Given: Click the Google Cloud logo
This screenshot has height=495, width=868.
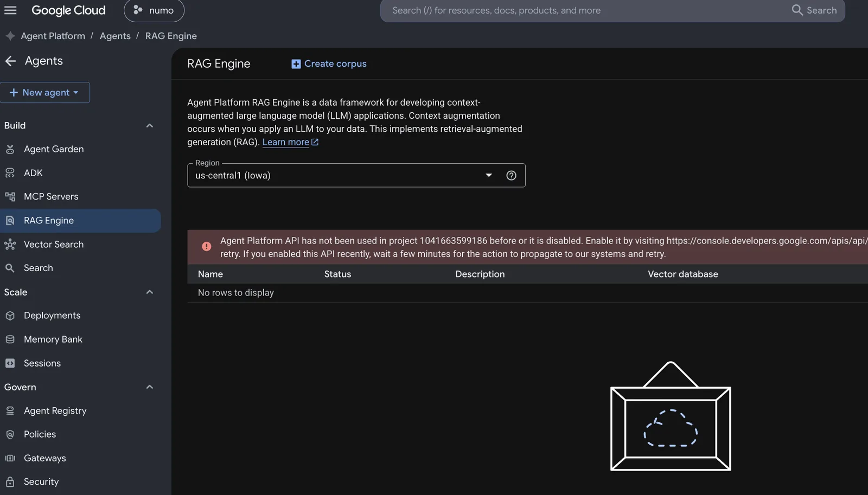Looking at the screenshot, I should (68, 10).
